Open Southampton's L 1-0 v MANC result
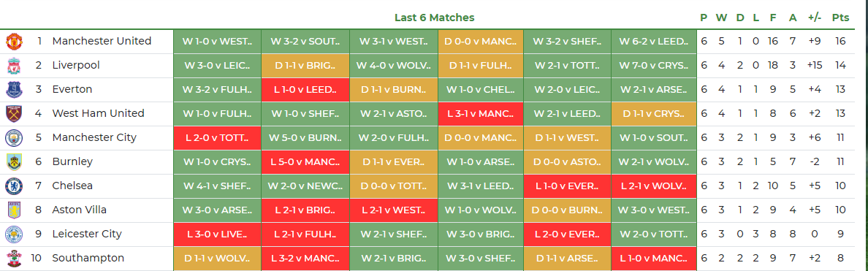The height and width of the screenshot is (271, 868). 654,259
